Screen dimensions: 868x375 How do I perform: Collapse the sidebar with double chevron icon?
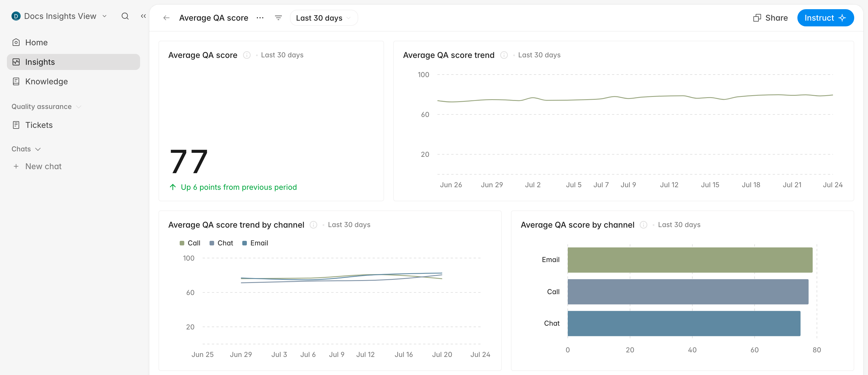tap(143, 16)
